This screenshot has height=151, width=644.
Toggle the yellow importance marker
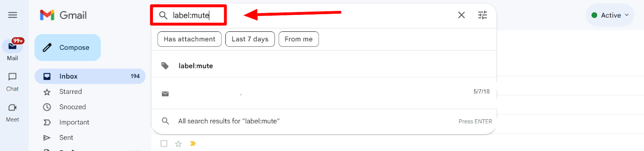point(193,143)
